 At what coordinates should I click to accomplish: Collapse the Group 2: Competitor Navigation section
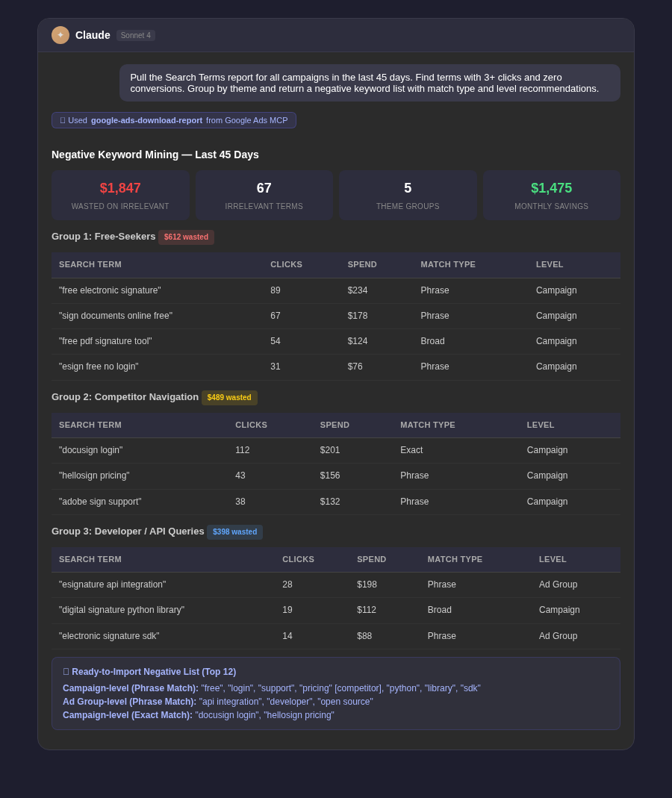(x=125, y=396)
